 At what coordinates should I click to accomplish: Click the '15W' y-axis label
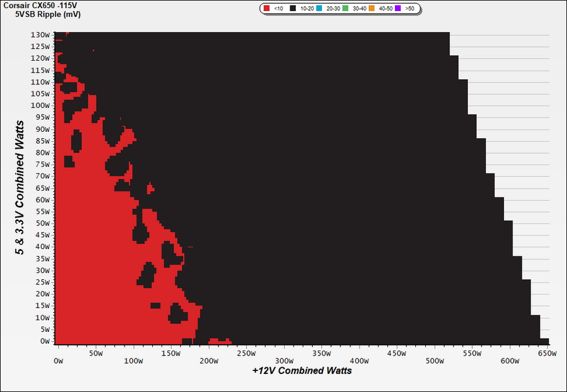tap(42, 305)
